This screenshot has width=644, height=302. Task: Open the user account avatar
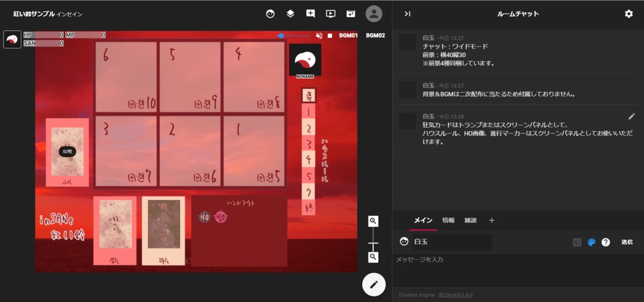(374, 14)
